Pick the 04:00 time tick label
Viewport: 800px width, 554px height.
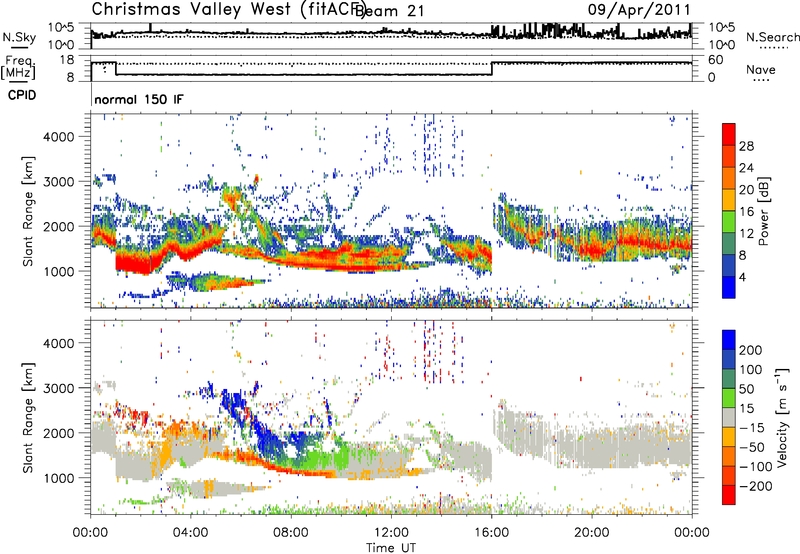(x=190, y=533)
